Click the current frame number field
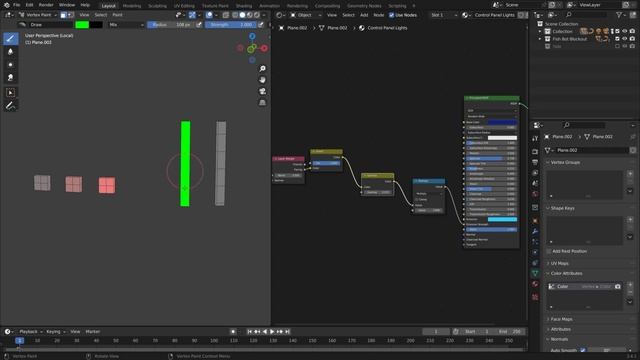 (x=436, y=332)
